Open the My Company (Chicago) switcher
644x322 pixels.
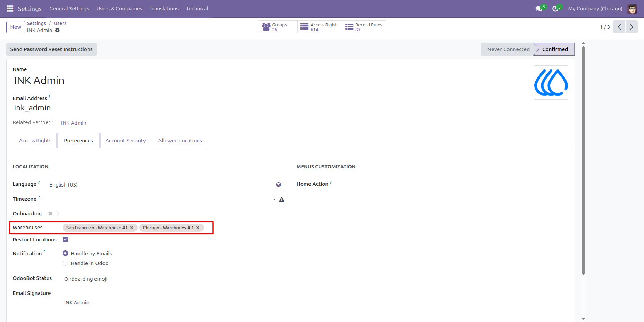point(595,9)
